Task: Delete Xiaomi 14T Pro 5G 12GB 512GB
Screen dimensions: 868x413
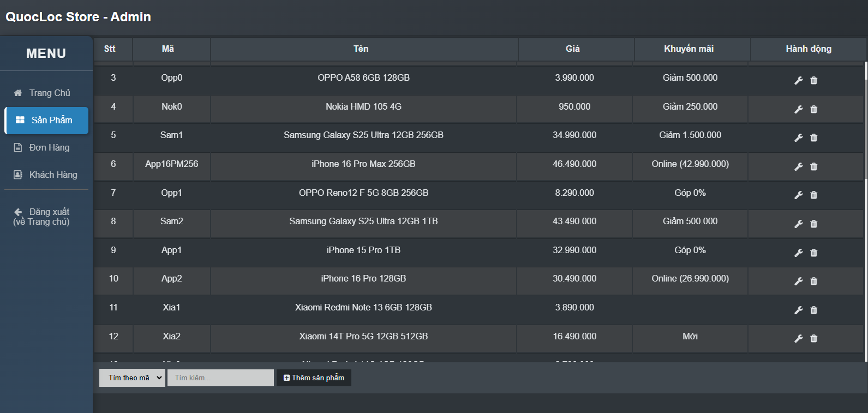Action: [x=813, y=339]
